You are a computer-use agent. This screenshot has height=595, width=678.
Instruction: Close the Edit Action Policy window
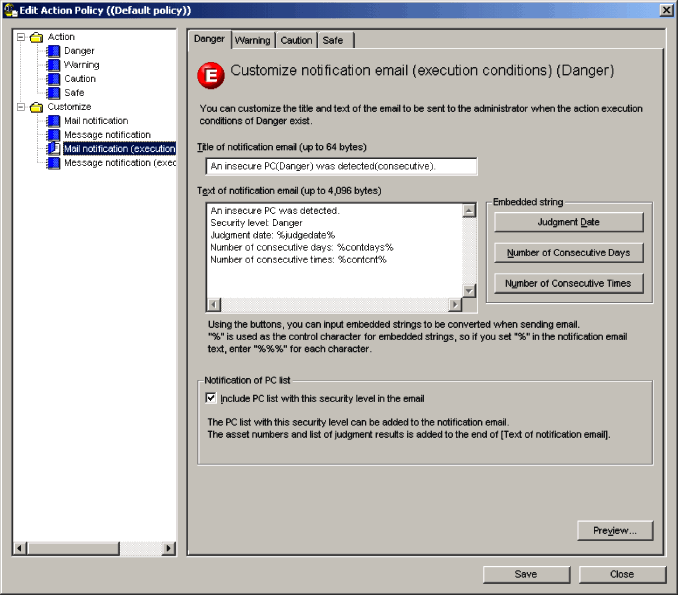[x=666, y=10]
